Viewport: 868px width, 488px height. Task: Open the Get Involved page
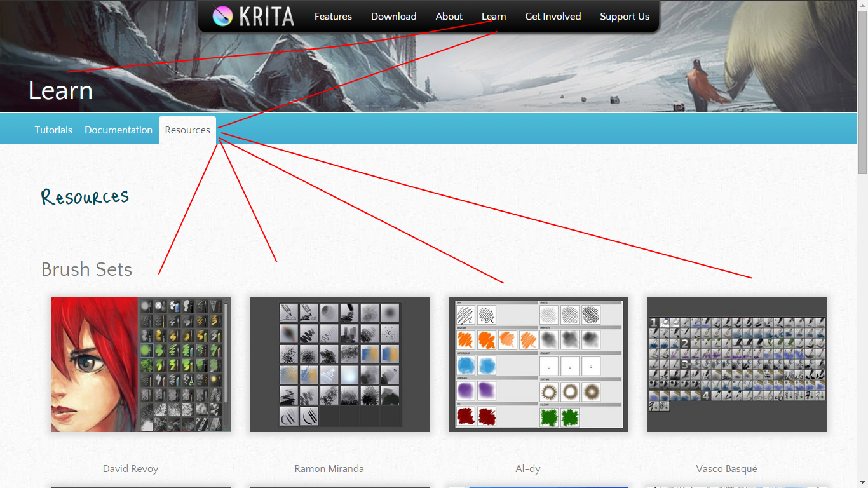pos(553,17)
